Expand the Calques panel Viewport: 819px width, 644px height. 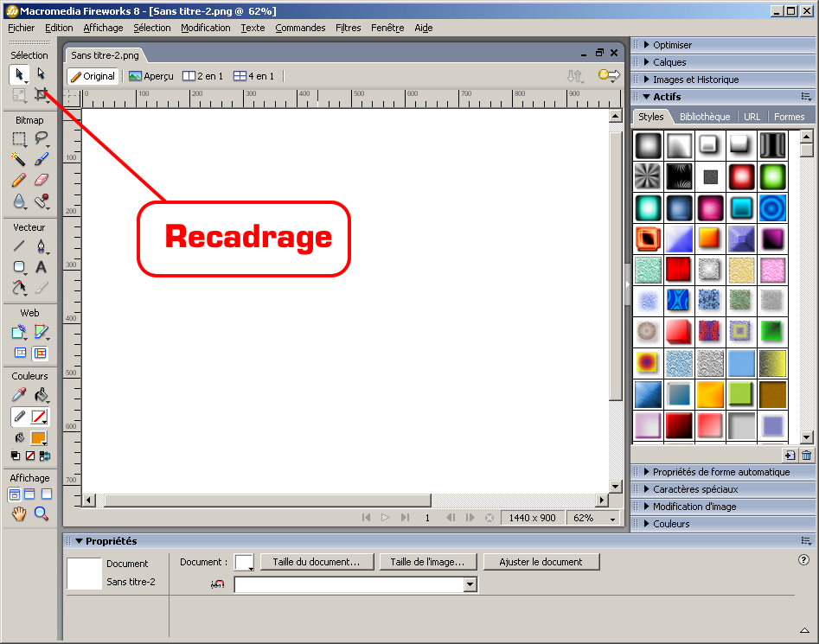point(669,62)
